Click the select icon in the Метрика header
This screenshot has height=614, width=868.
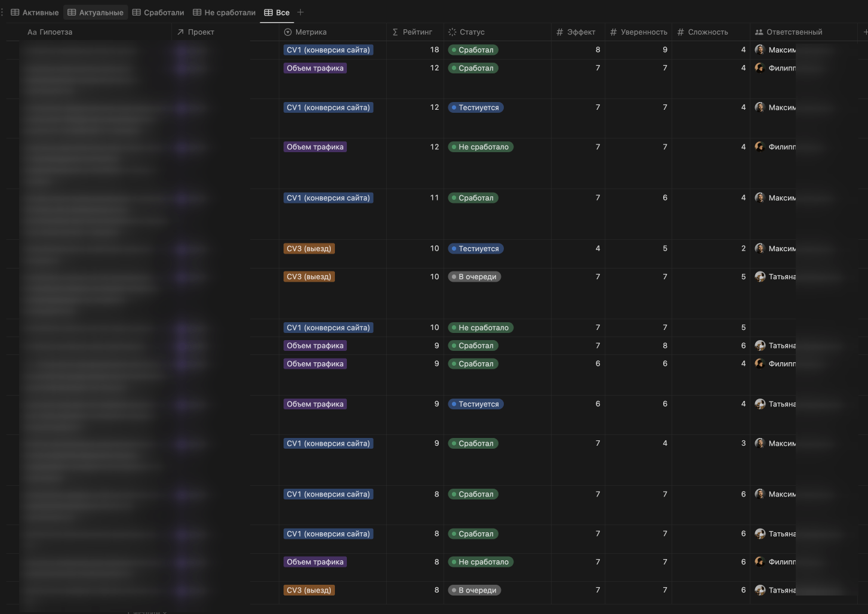(x=288, y=32)
